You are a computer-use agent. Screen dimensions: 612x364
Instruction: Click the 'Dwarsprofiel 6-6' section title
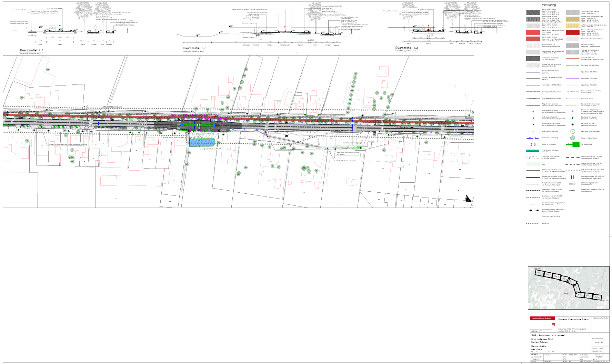407,48
